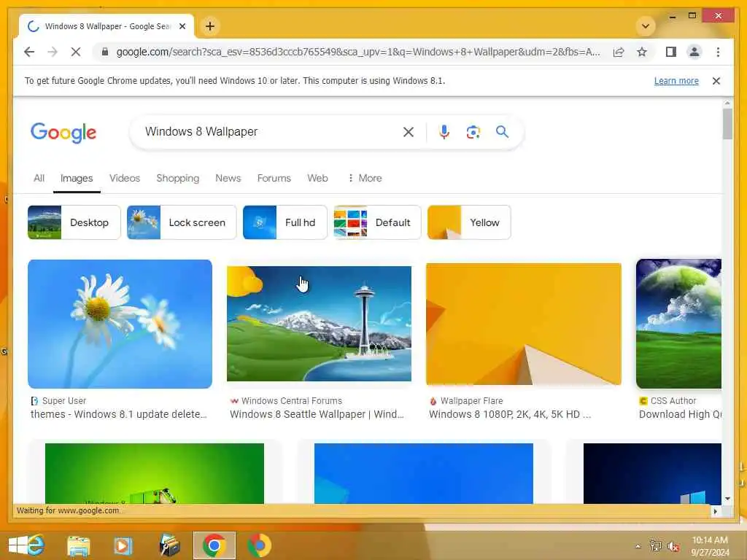Open a new tab
The image size is (747, 560).
(209, 26)
